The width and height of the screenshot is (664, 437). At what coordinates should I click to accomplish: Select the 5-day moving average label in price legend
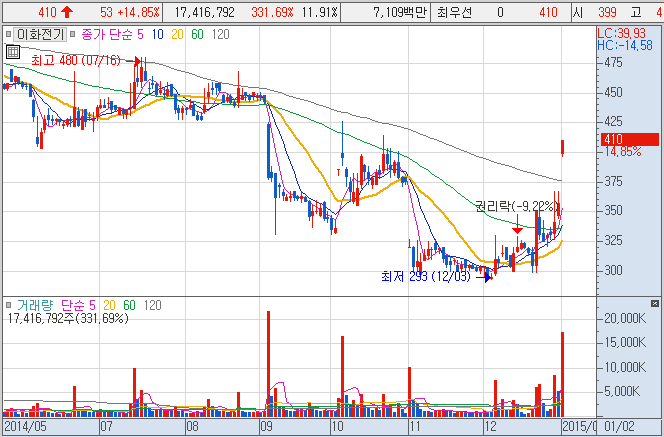pyautogui.click(x=140, y=34)
